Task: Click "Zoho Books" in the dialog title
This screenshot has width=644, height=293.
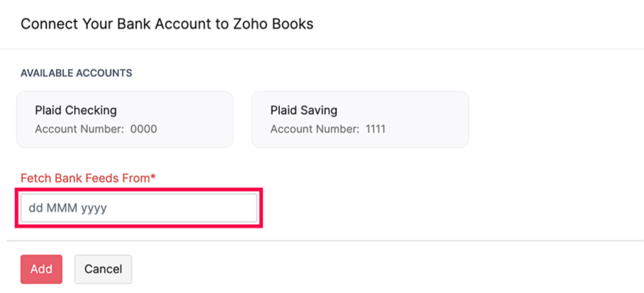Action: pyautogui.click(x=279, y=24)
